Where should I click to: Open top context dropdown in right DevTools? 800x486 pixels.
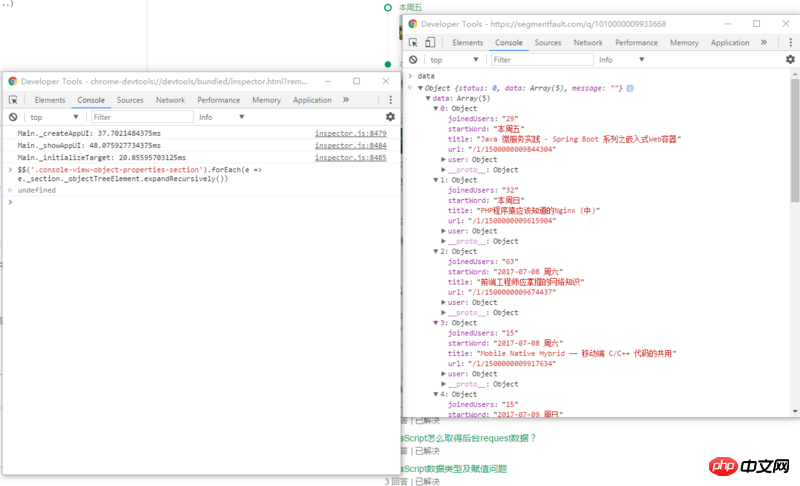click(454, 59)
